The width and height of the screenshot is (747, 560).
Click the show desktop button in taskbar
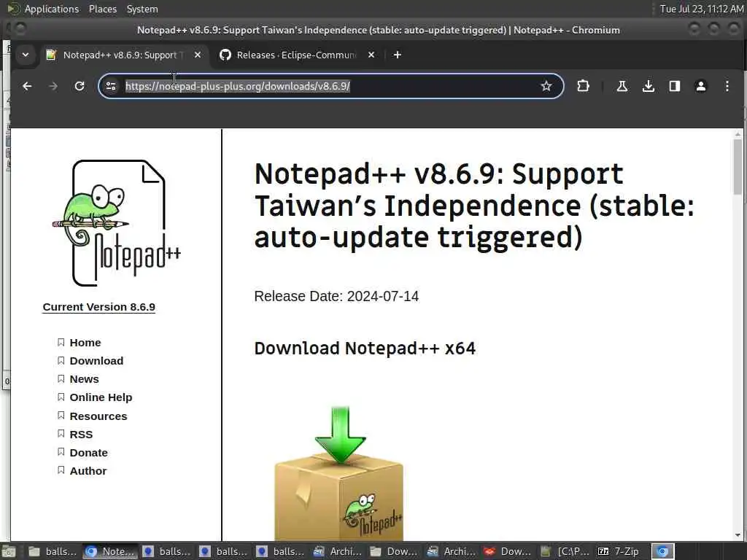coord(8,551)
